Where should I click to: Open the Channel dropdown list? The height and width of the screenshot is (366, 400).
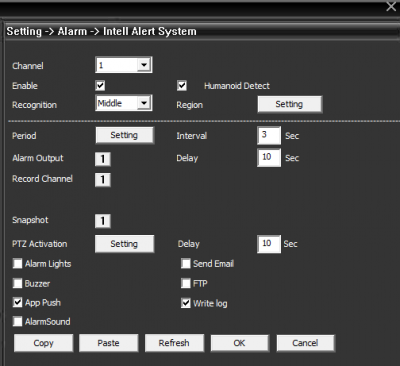point(124,65)
